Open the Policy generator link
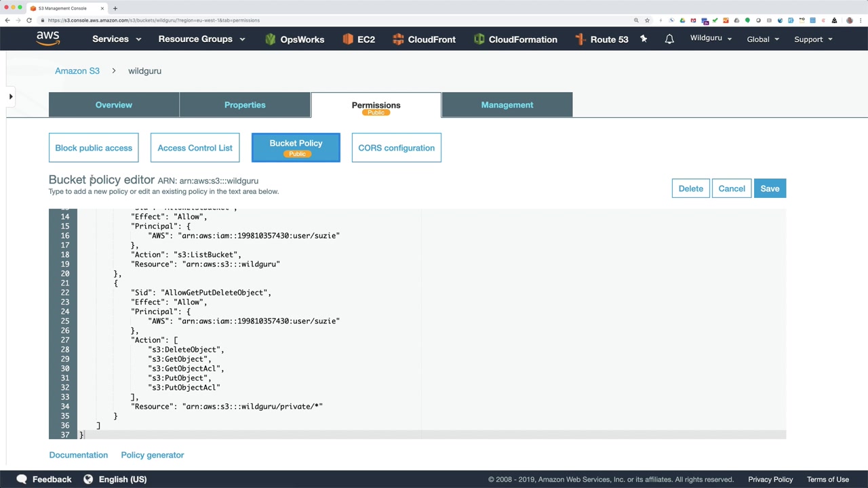This screenshot has height=488, width=868. pos(153,455)
